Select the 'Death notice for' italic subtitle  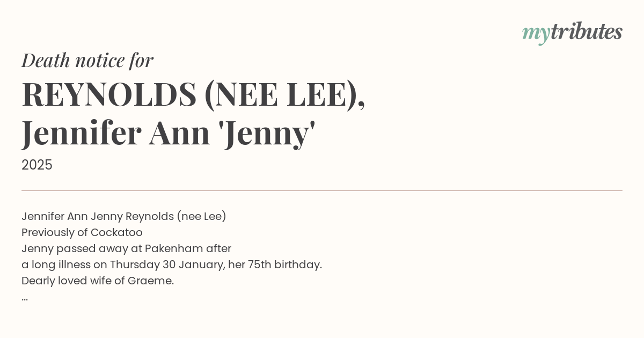click(x=87, y=60)
